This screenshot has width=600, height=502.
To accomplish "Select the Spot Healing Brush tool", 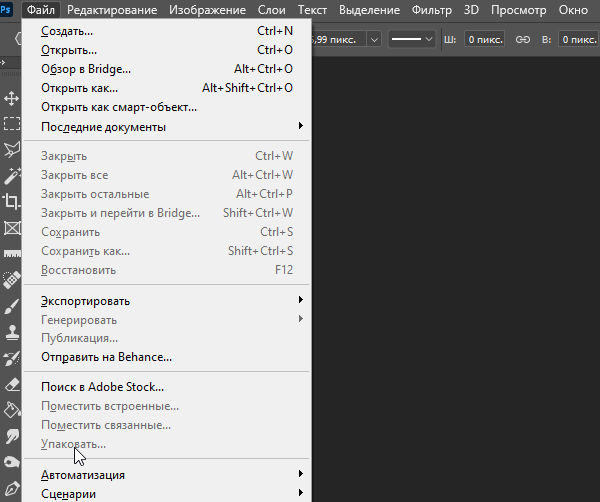I will (x=11, y=279).
